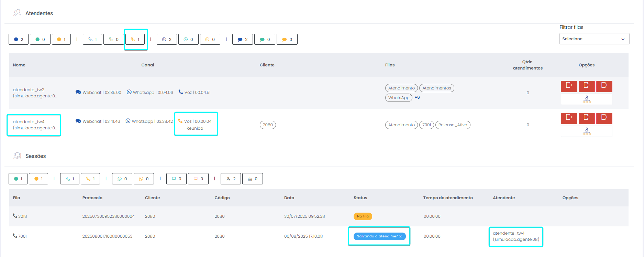Sort by the Protocolo column header
Image resolution: width=644 pixels, height=257 pixels.
tap(92, 198)
